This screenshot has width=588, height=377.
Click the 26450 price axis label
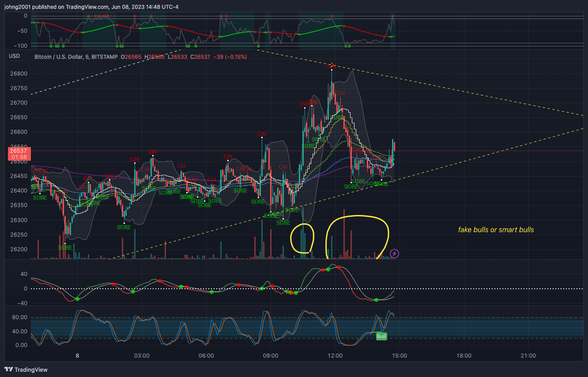coord(19,176)
